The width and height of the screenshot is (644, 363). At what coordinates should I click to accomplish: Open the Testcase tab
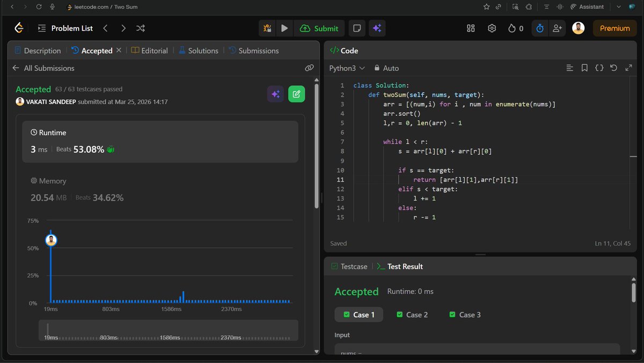click(349, 266)
